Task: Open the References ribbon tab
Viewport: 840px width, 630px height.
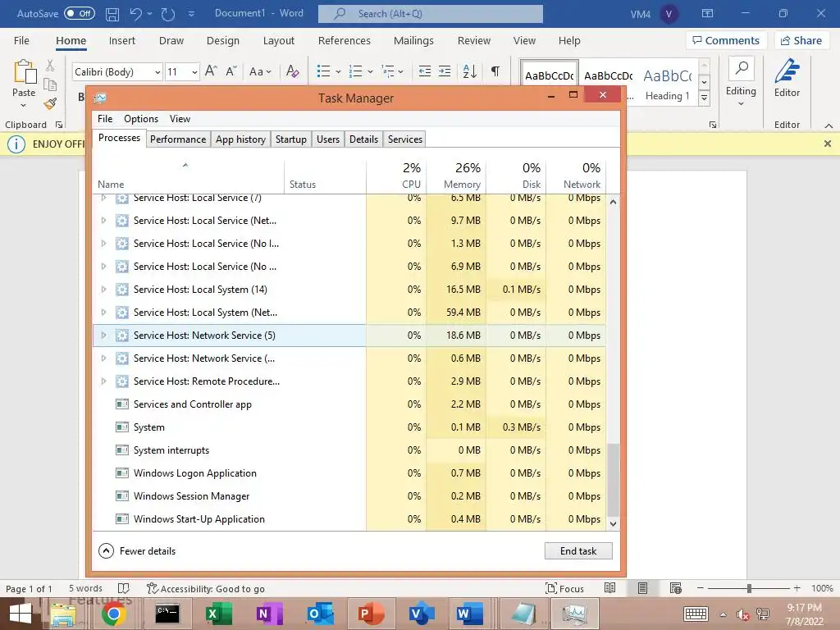Action: [344, 41]
